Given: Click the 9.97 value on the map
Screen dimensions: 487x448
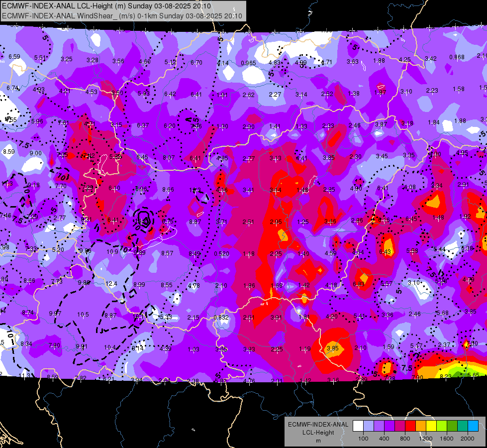Looking at the screenshot, I should tap(55, 314).
